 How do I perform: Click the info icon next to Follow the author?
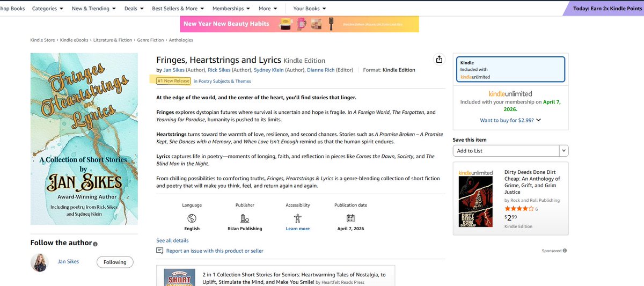(x=96, y=244)
